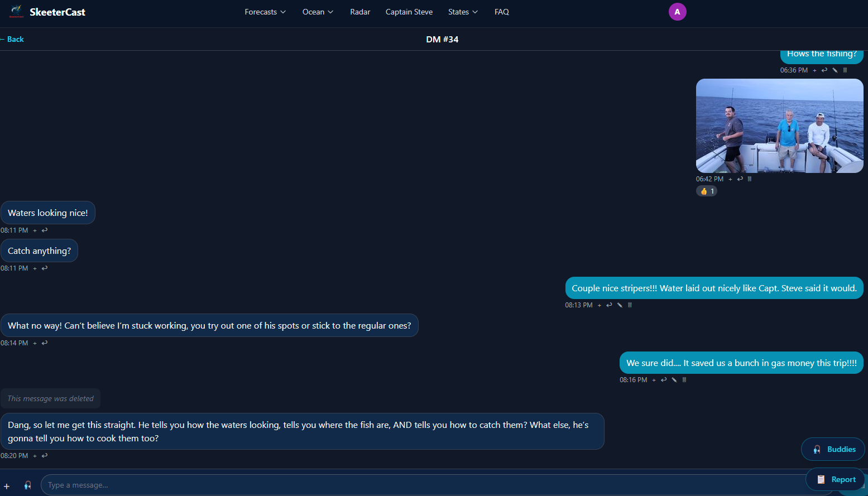
Task: Expand the Ocean dropdown menu
Action: coord(318,12)
